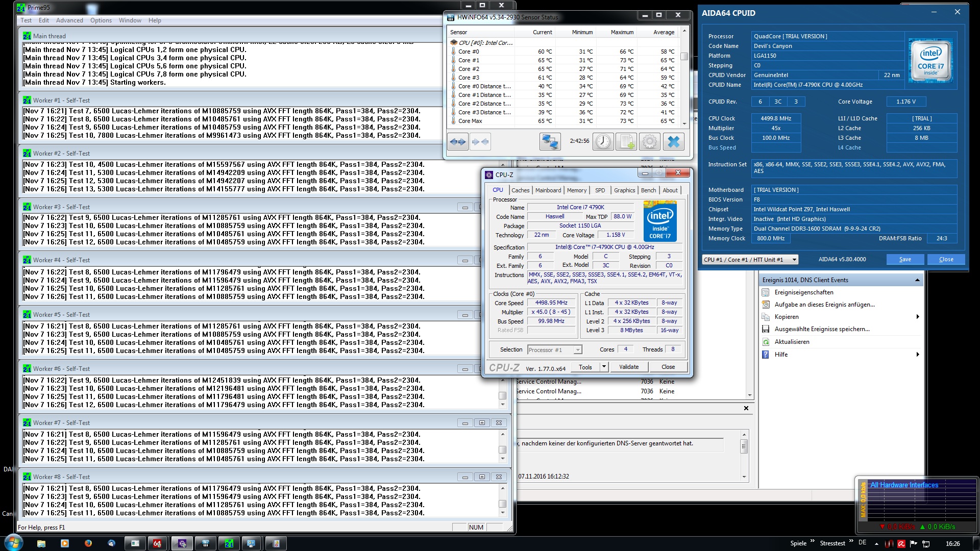Open HWiNFO sensor settings gear
This screenshot has width=980, height=551.
point(649,142)
